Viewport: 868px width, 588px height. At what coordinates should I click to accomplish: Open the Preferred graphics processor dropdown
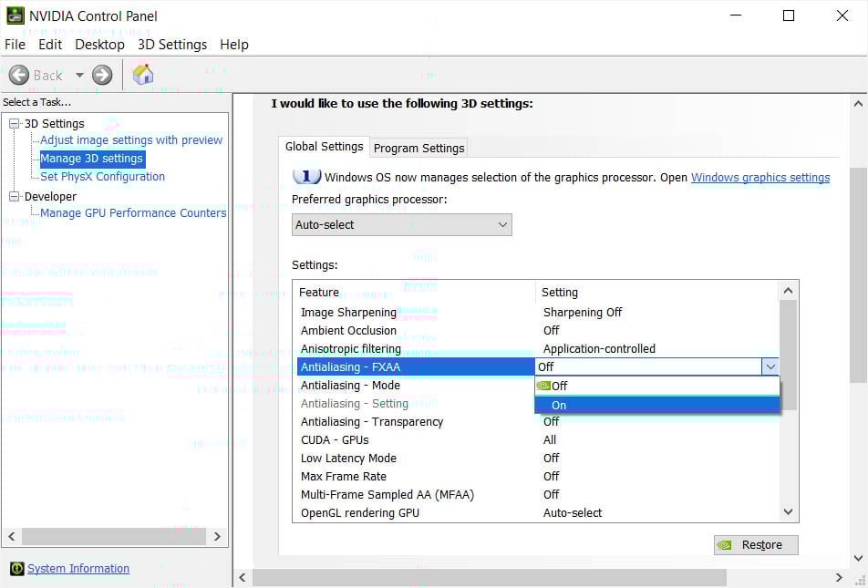point(401,224)
